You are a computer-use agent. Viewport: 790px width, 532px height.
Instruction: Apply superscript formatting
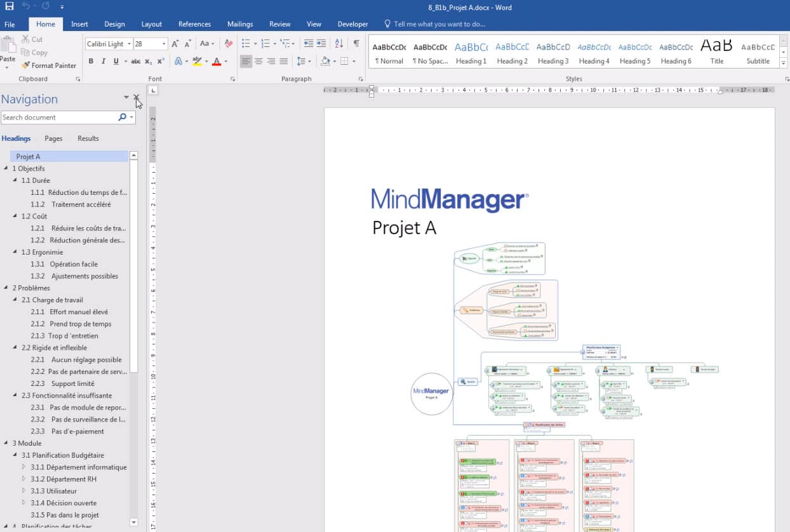[161, 62]
